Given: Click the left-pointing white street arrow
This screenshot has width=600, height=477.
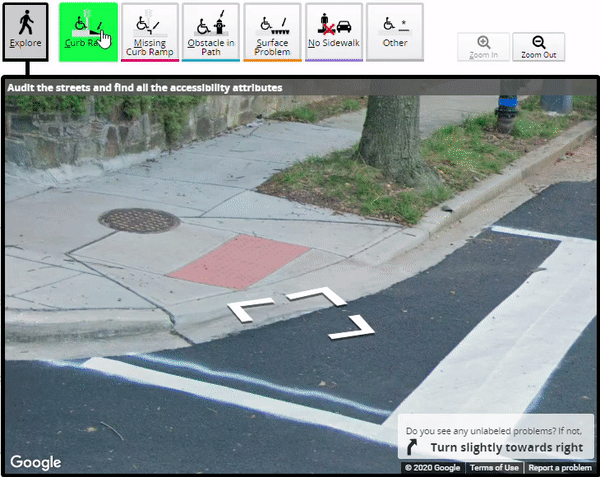Looking at the screenshot, I should [x=245, y=311].
